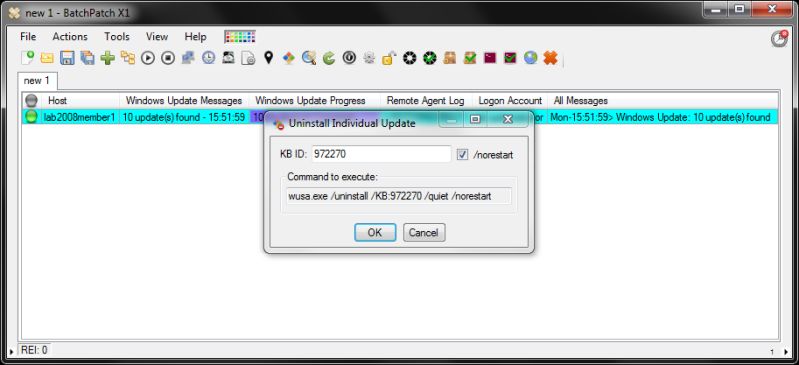Click the play start icon in toolbar
Viewport: 799px width, 365px height.
(148, 58)
